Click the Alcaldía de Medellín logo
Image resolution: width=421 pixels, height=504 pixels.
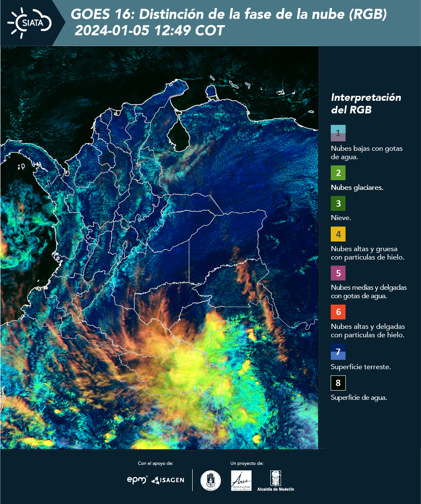coord(275,480)
